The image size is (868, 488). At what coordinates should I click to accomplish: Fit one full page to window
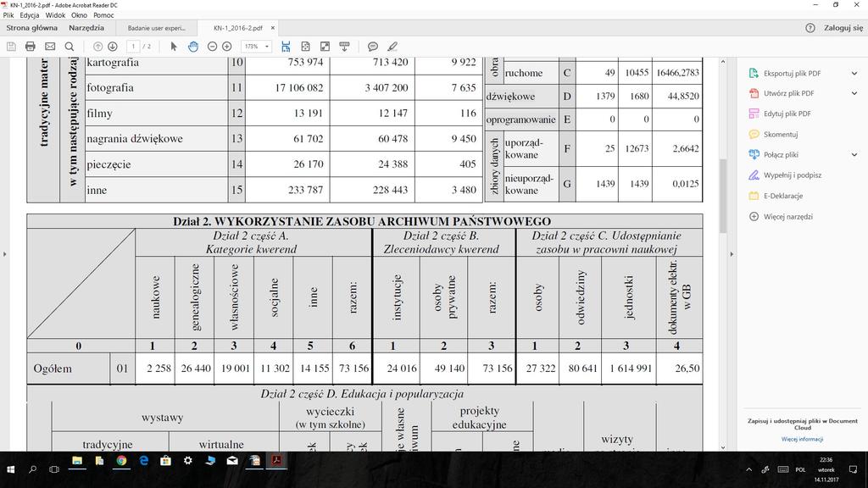click(x=305, y=47)
